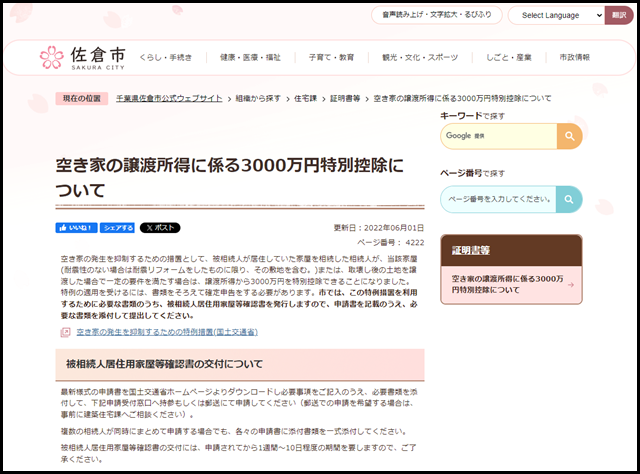This screenshot has width=640, height=474.
Task: Click the 証明書等 breadcrumb
Action: 345,98
